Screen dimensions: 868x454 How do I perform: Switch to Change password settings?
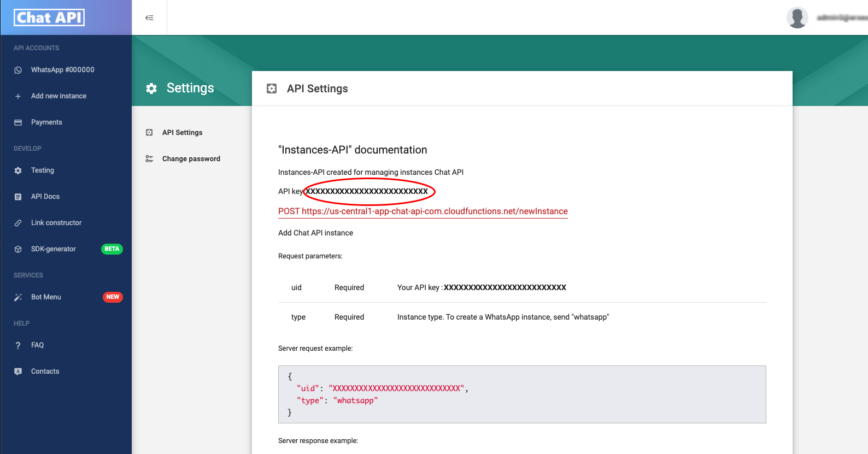[x=191, y=159]
